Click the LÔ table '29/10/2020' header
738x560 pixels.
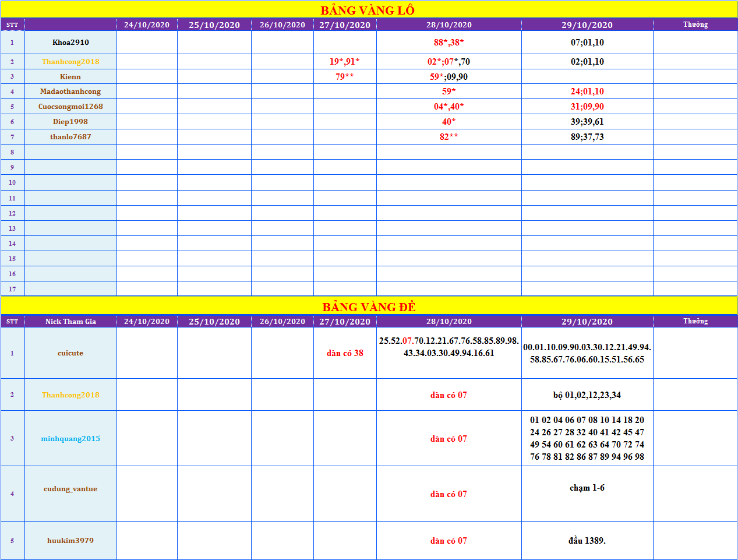(x=587, y=25)
